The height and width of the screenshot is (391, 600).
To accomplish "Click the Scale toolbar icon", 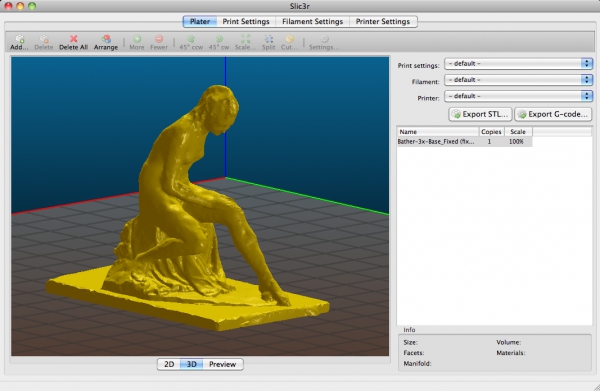I will pyautogui.click(x=245, y=39).
